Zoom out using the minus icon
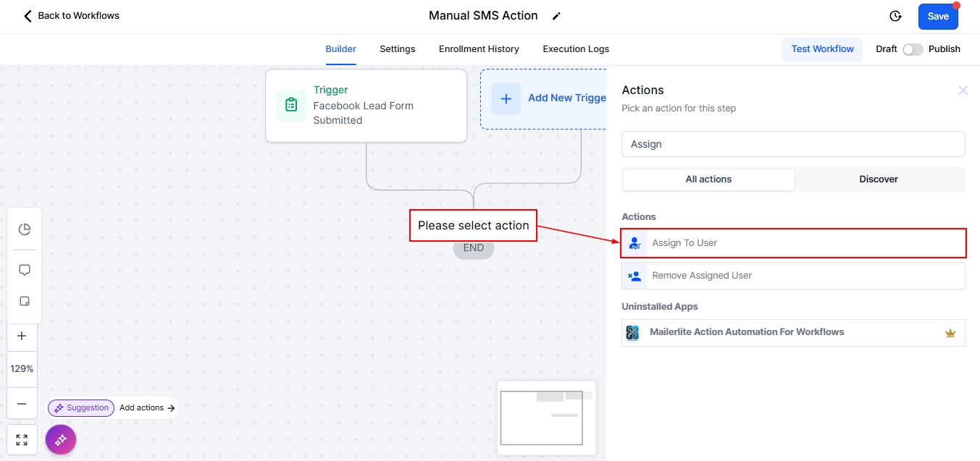 point(22,404)
